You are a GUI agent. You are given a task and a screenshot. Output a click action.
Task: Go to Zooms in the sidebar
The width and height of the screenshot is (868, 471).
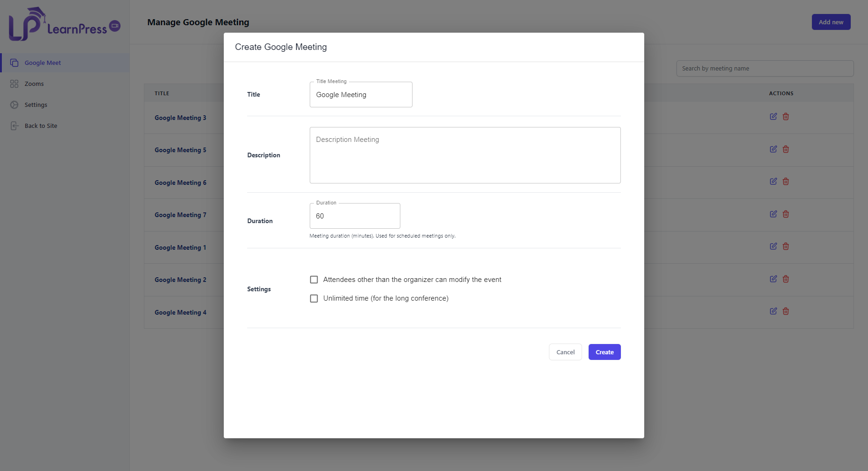coord(34,84)
